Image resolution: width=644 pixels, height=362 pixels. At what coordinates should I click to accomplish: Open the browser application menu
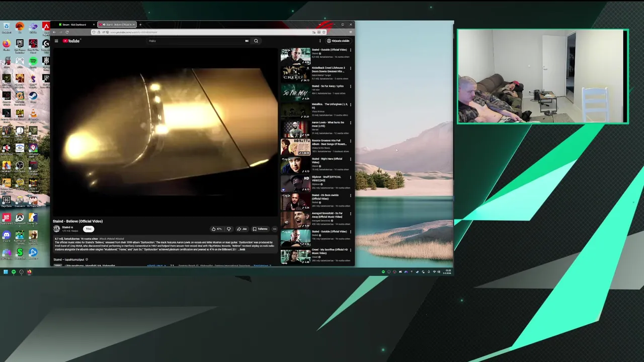pyautogui.click(x=351, y=32)
